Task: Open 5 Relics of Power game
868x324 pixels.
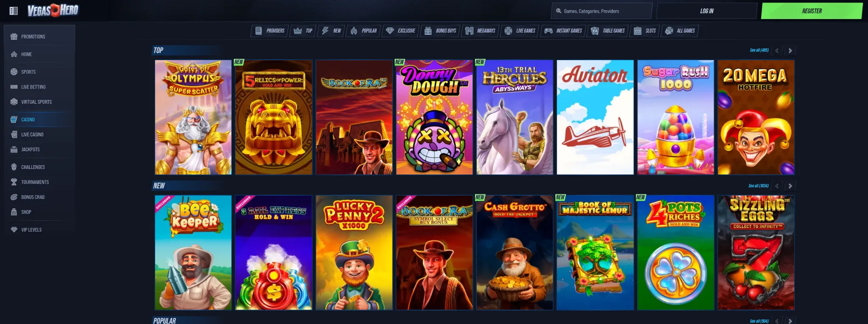Action: [x=274, y=117]
